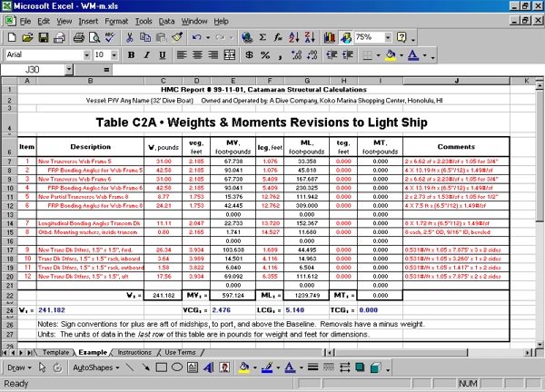
Task: Click the Print icon
Action: coord(79,38)
